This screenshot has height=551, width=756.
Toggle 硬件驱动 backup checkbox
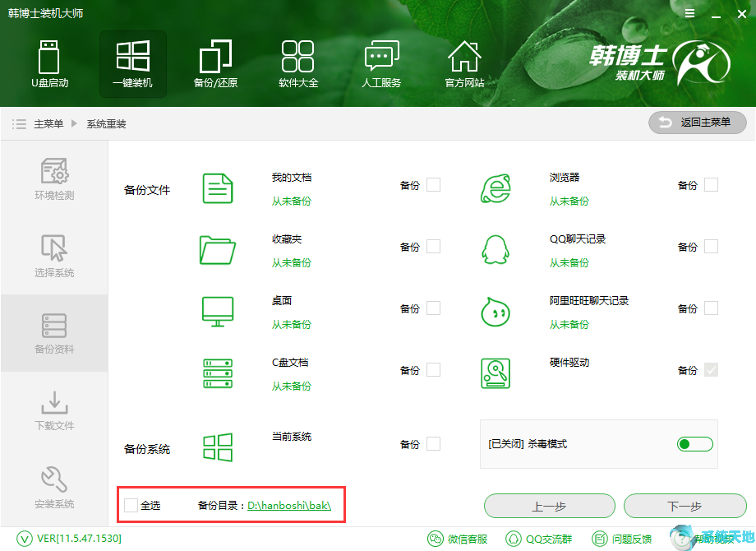pos(711,370)
